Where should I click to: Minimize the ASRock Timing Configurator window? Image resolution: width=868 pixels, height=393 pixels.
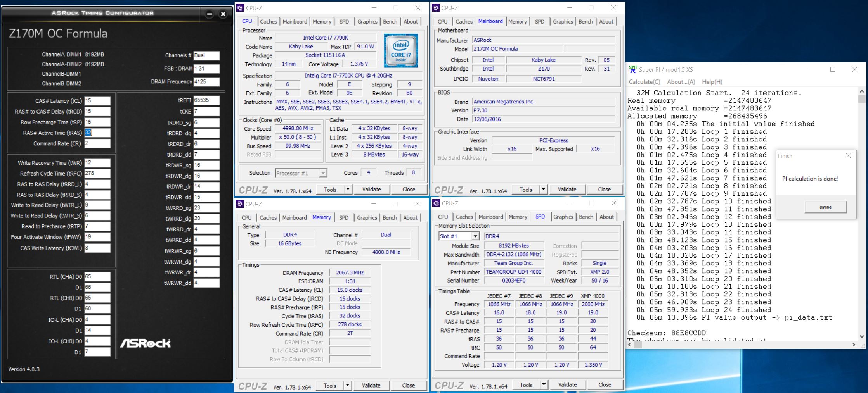(210, 14)
